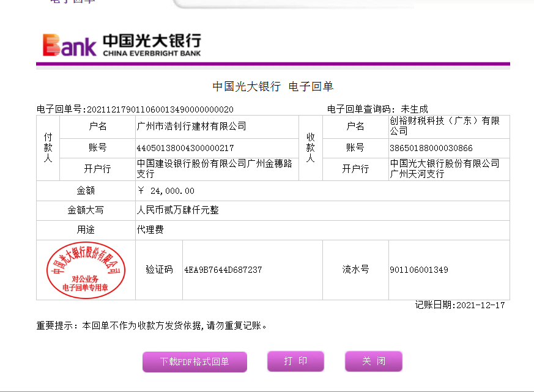Click the 关闭 button

(374, 361)
